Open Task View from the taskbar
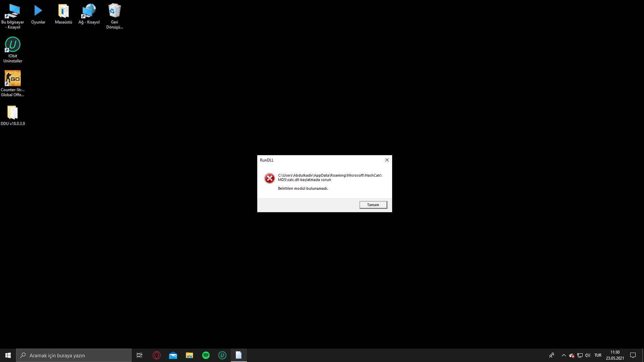 tap(140, 355)
